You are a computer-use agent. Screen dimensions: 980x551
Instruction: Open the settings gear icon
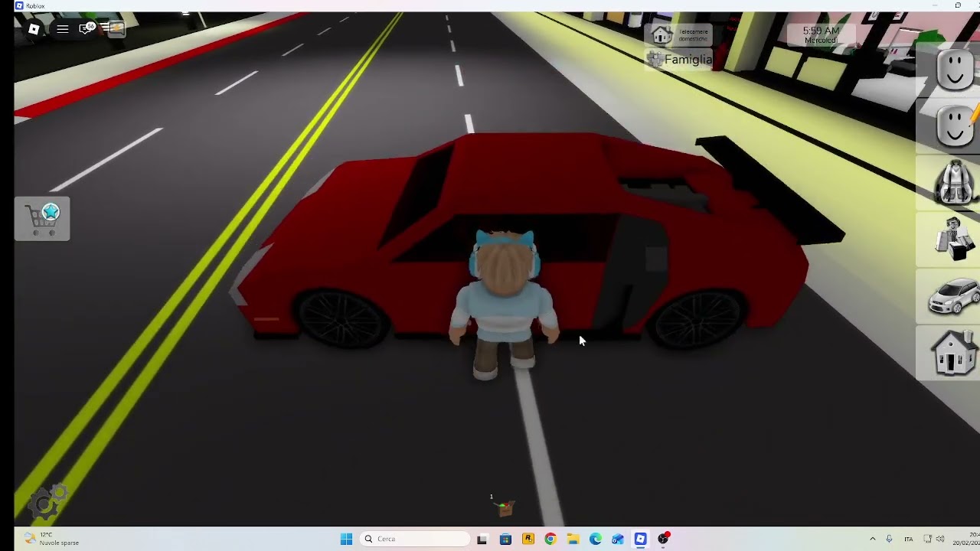[47, 502]
